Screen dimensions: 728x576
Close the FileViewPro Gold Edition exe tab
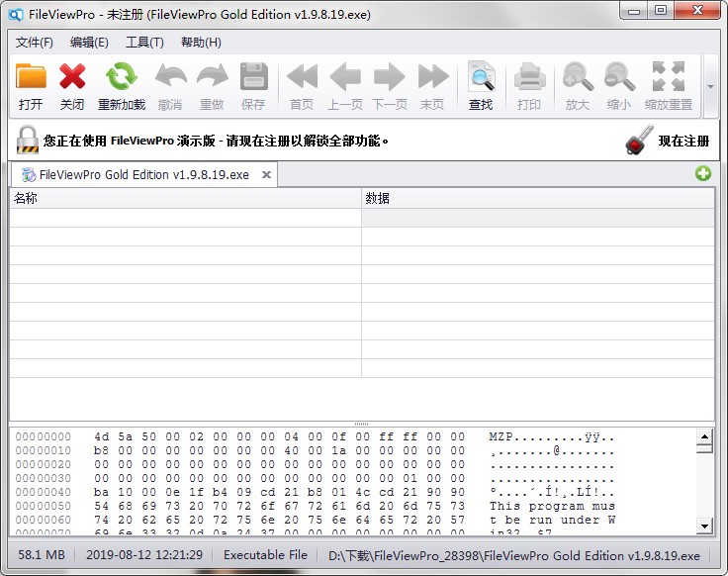266,174
